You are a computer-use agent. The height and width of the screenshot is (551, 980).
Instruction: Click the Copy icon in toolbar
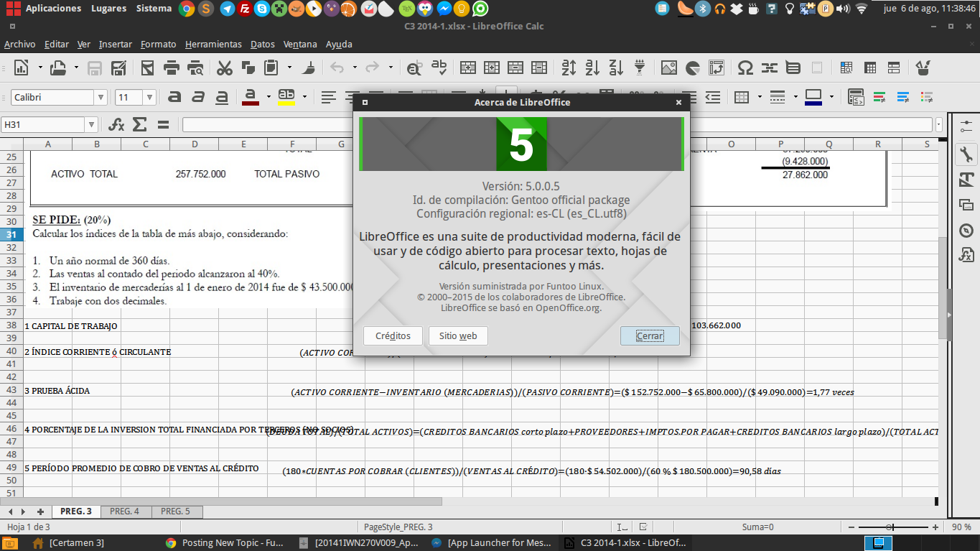click(248, 68)
